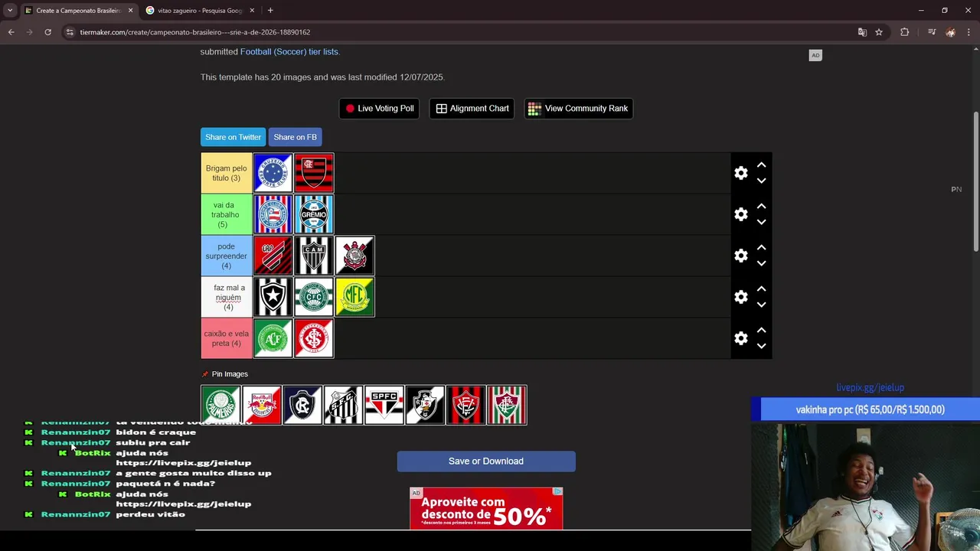Pick the Fluminense crest in the image pool

[507, 405]
